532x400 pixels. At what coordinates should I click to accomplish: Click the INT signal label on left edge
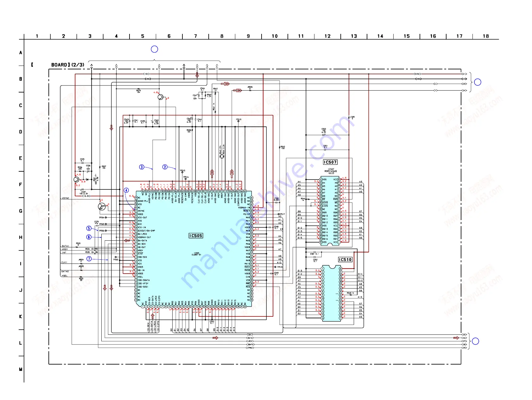tap(64, 252)
